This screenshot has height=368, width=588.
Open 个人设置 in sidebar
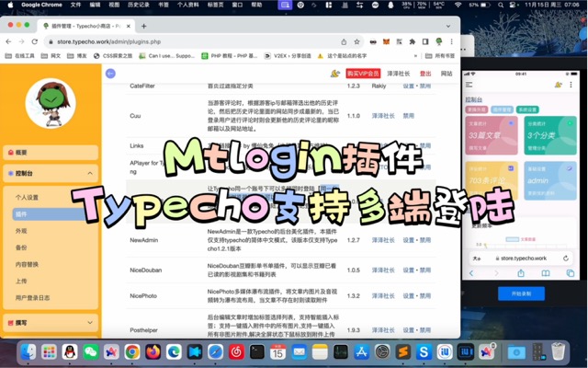click(27, 197)
